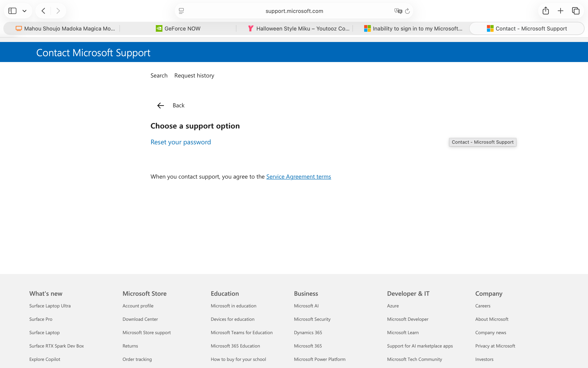
Task: Click the Back text link
Action: coord(179,105)
